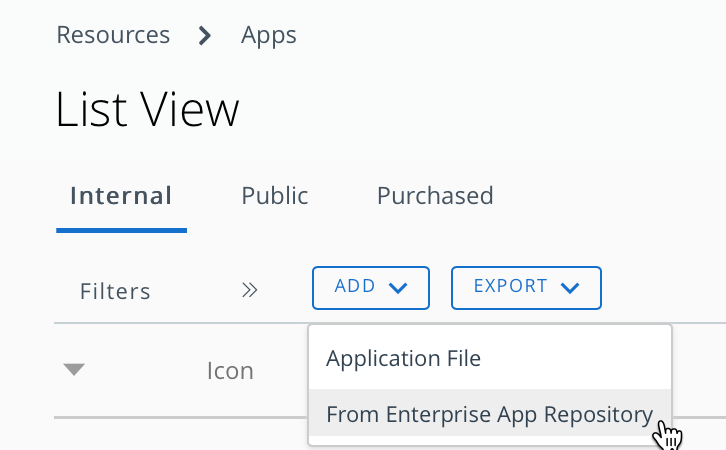The width and height of the screenshot is (726, 450).
Task: Expand the filters panel with double chevron
Action: tap(250, 291)
